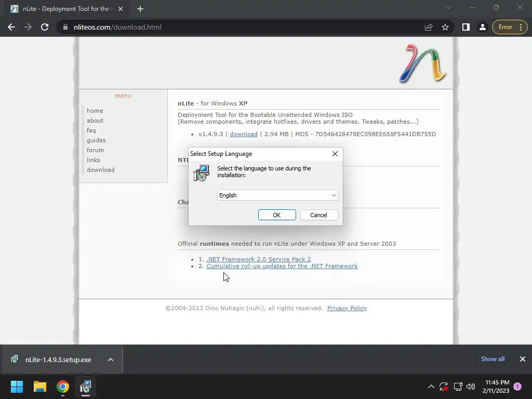This screenshot has width=532, height=399.
Task: Click the MD5 hash 7D546428478EC098EE658F5441DB755D
Action: pos(376,134)
